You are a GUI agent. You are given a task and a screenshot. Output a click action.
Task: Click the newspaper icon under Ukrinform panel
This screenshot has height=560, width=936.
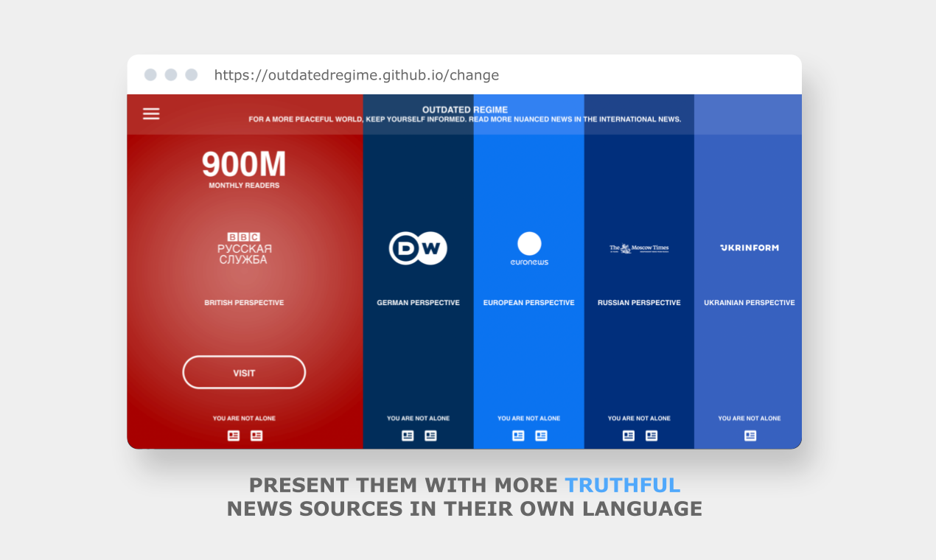pos(750,435)
